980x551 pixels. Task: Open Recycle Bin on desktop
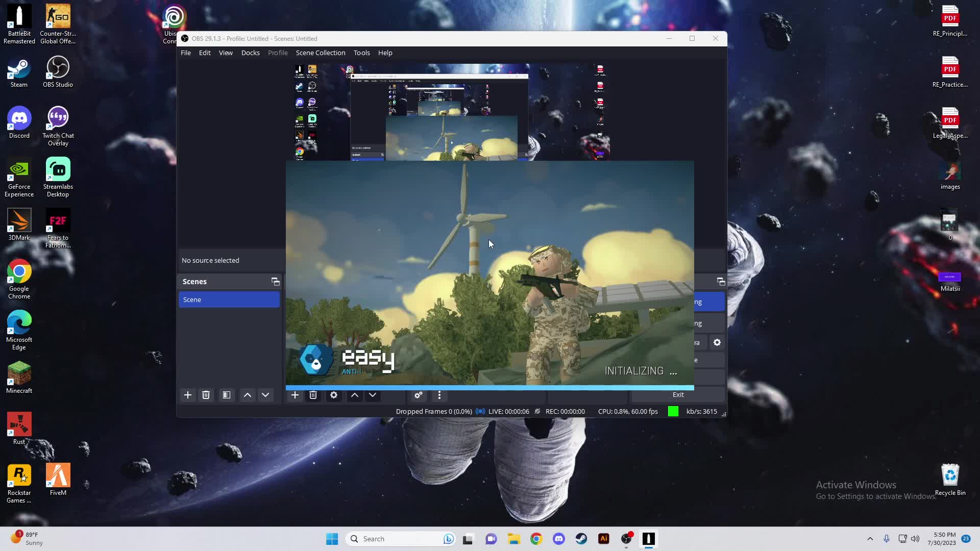point(950,480)
